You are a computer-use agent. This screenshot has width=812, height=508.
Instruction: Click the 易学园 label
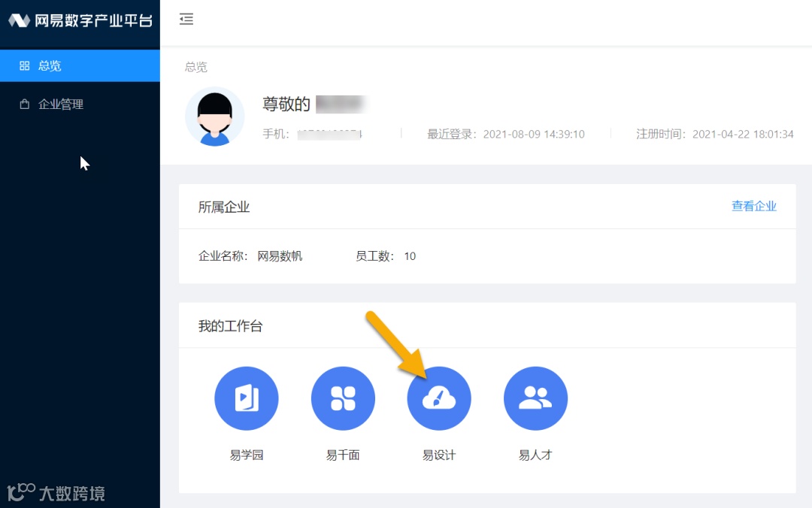247,455
